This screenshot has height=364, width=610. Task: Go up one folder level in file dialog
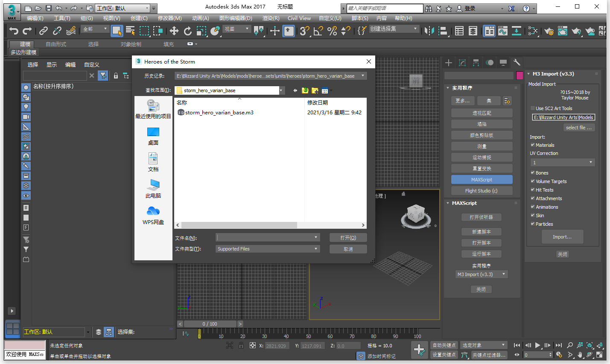(x=305, y=90)
